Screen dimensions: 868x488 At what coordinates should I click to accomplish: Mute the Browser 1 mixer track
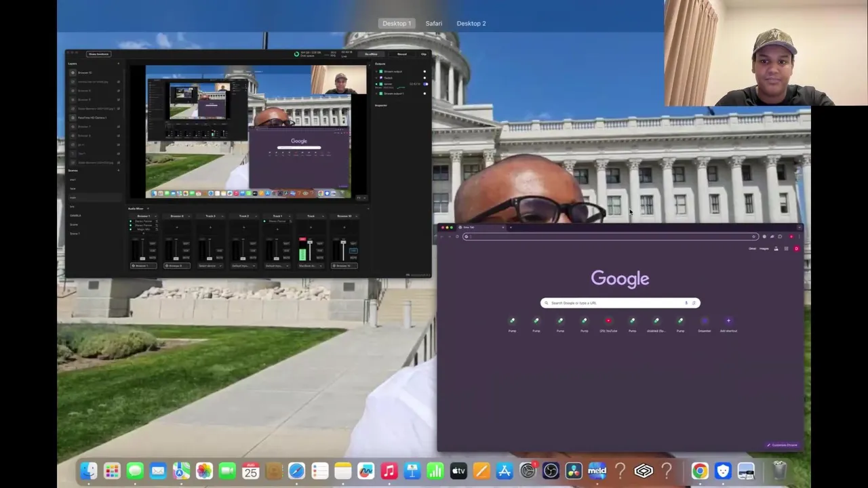point(153,258)
